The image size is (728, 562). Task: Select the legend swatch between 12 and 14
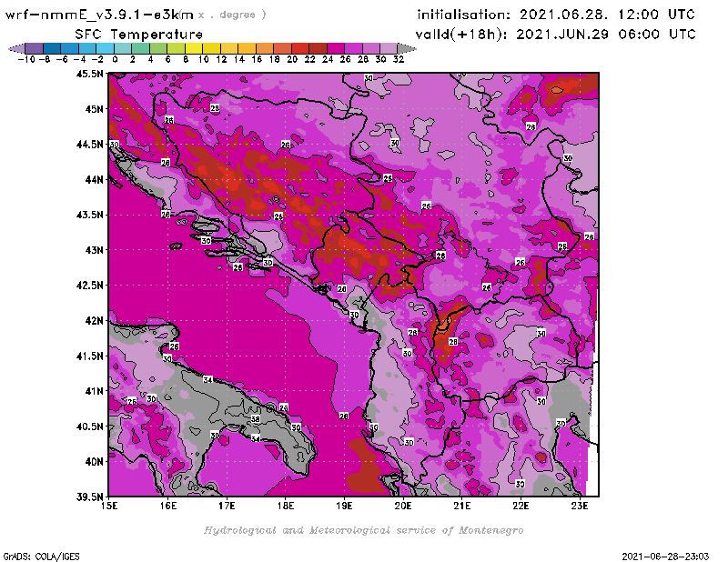click(229, 49)
